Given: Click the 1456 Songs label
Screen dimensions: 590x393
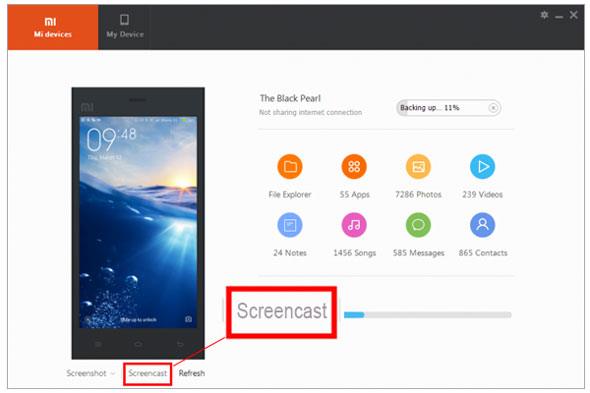Looking at the screenshot, I should 354,253.
